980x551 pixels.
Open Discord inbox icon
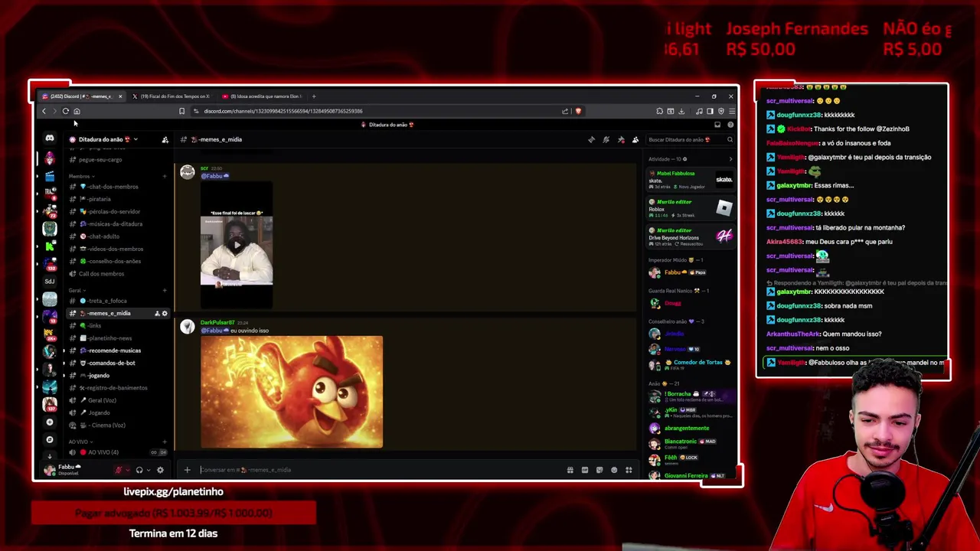[x=717, y=125]
